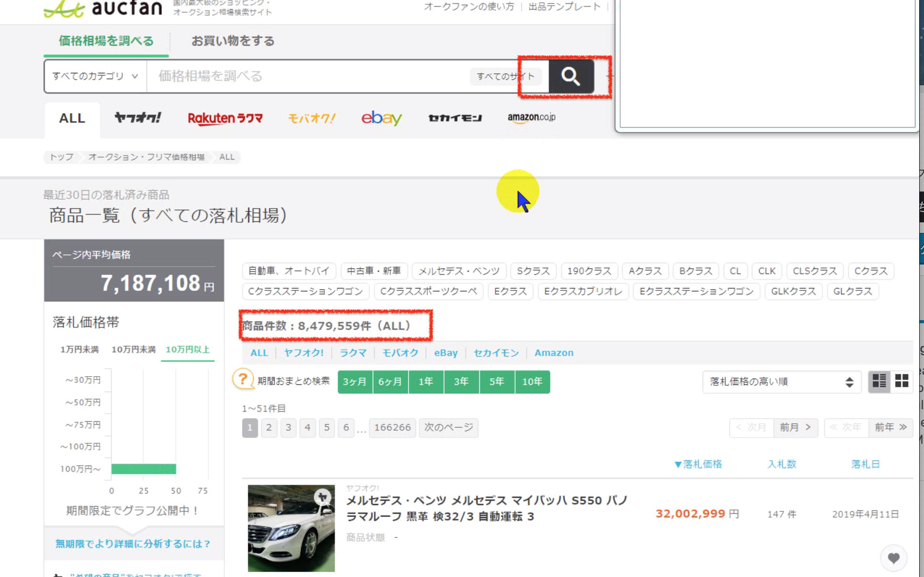The height and width of the screenshot is (577, 924).
Task: Sort by 入札数 column header
Action: click(x=782, y=464)
